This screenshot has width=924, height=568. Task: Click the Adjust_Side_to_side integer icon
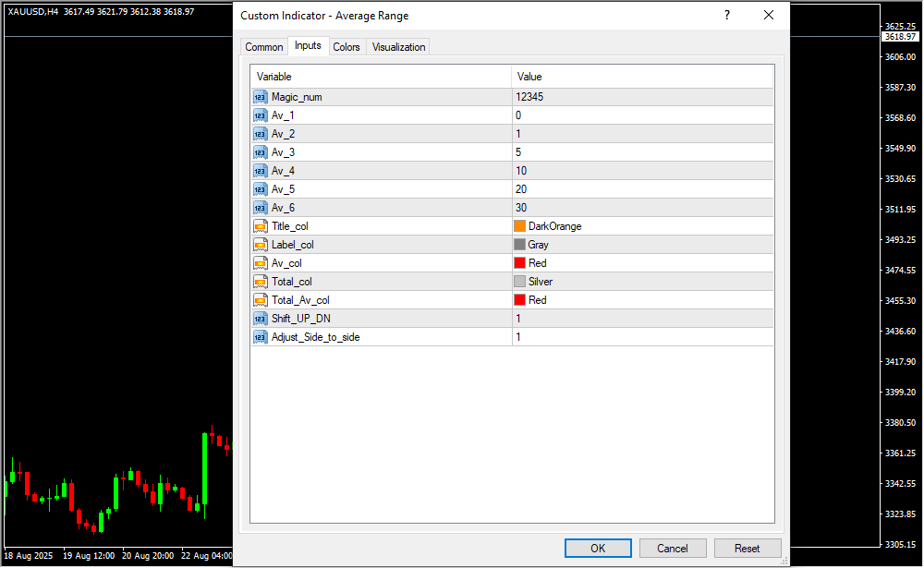260,337
